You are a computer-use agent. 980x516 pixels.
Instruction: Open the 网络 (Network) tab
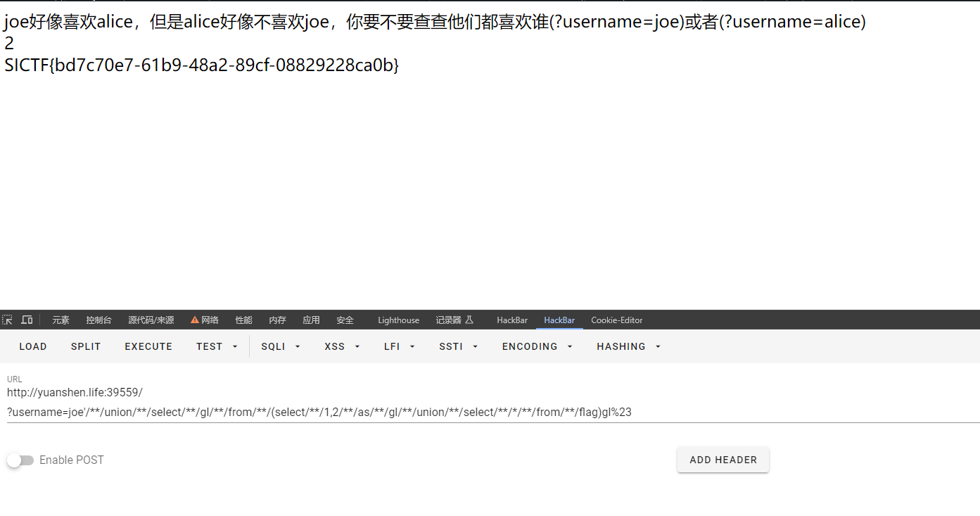click(x=205, y=320)
